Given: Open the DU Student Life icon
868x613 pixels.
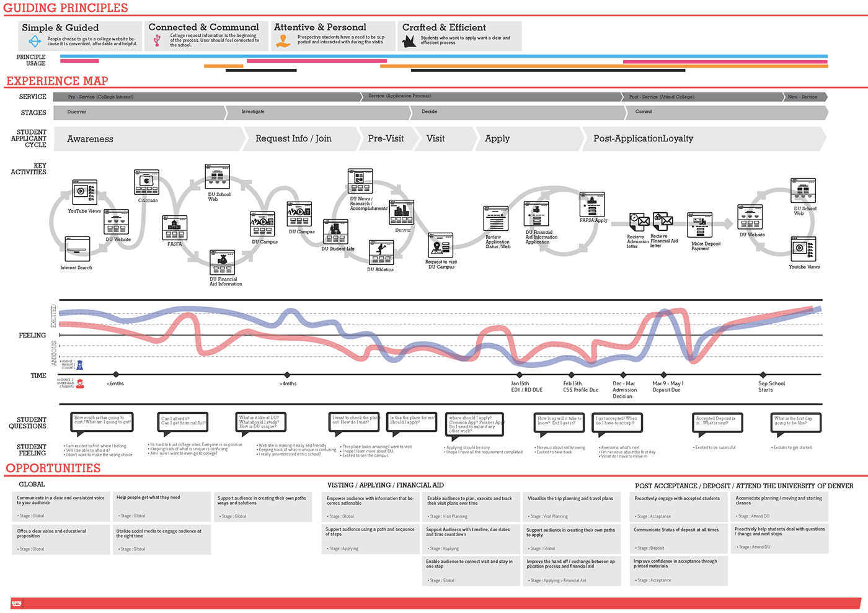Looking at the screenshot, I should (335, 232).
